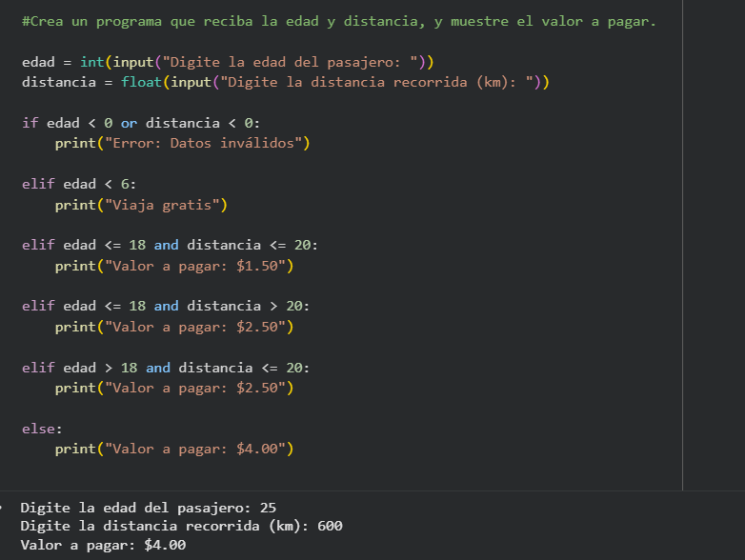Click the "Viaja gratis" string

[x=169, y=205]
